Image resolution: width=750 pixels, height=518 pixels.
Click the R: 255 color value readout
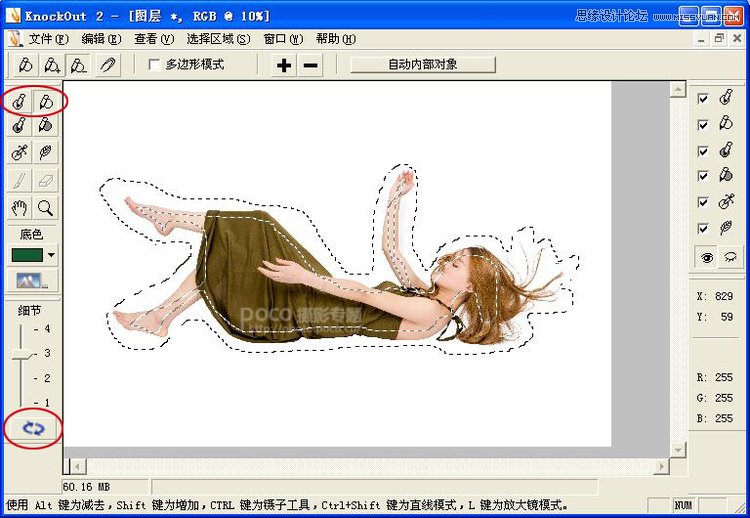pos(715,377)
